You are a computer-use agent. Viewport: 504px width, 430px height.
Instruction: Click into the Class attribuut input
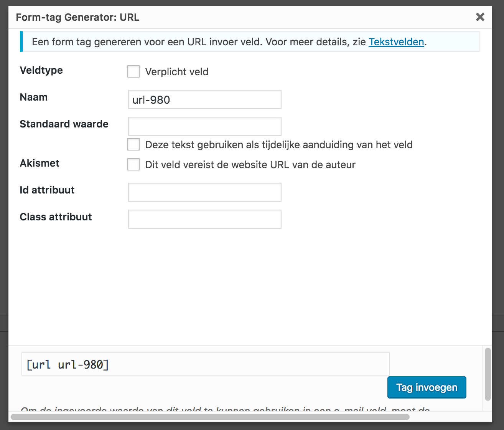point(204,219)
